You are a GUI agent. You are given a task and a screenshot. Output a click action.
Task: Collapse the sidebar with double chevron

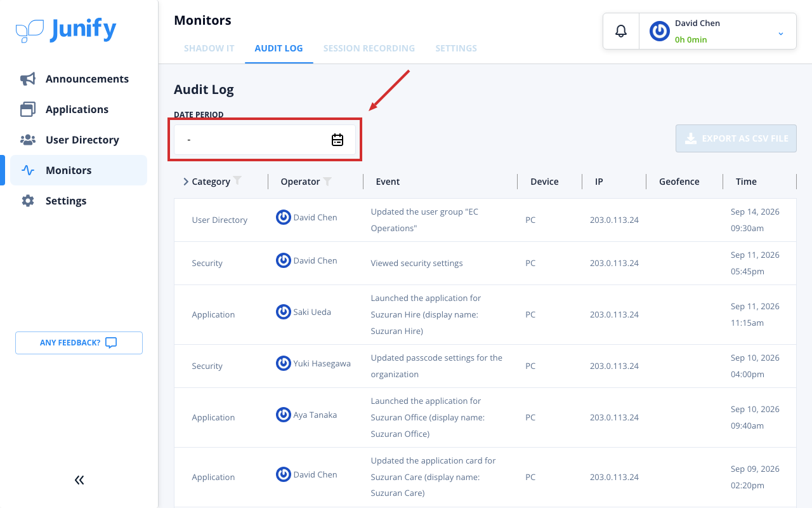pos(79,480)
